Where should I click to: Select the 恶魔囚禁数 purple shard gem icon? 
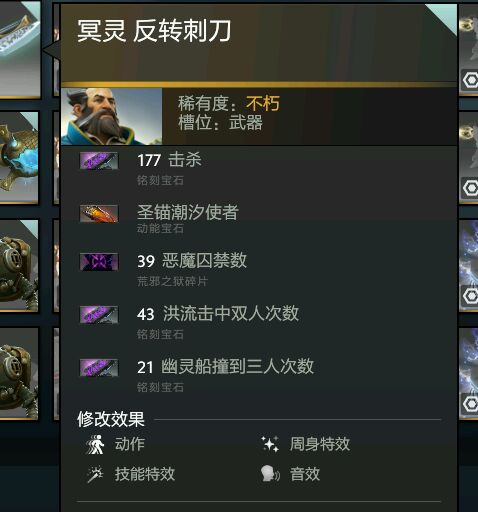pos(99,262)
